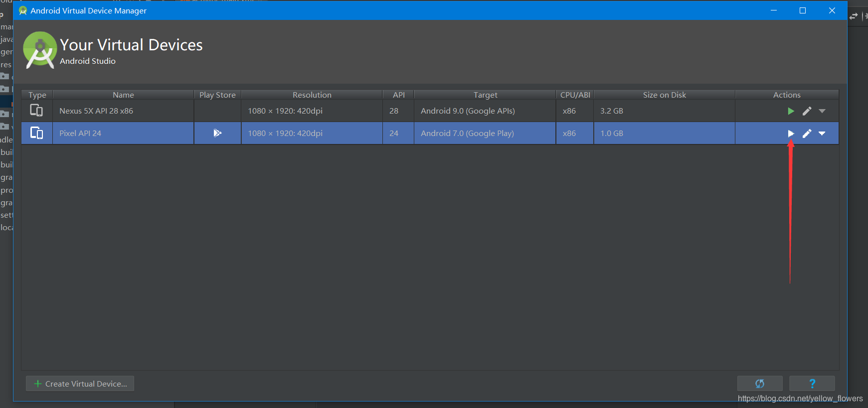Click the API 24 cell
Image resolution: width=868 pixels, height=408 pixels.
coord(398,133)
